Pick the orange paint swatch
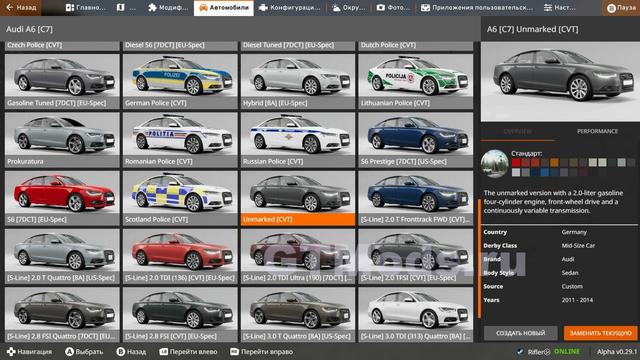640x360 pixels. click(x=554, y=162)
